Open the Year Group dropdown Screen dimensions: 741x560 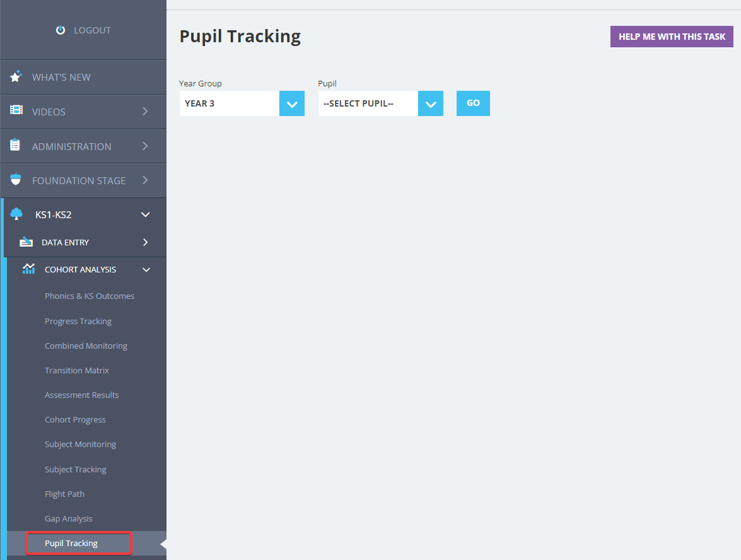291,103
